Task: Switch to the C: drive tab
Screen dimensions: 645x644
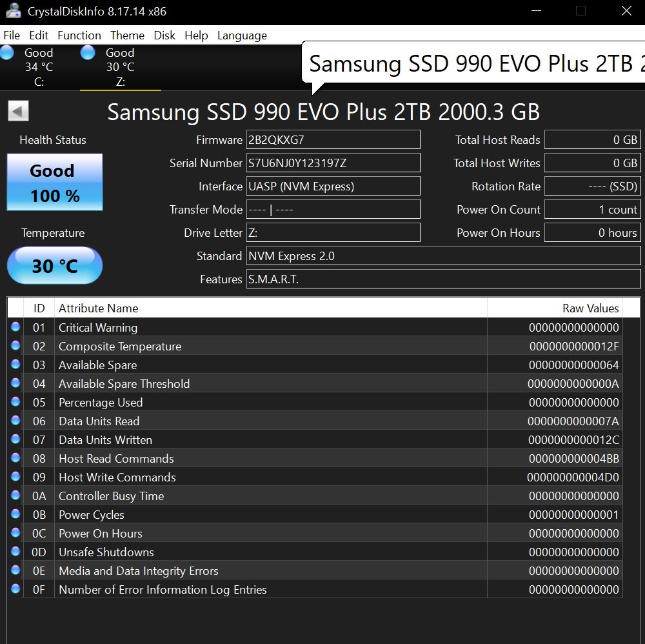Action: pyautogui.click(x=39, y=67)
